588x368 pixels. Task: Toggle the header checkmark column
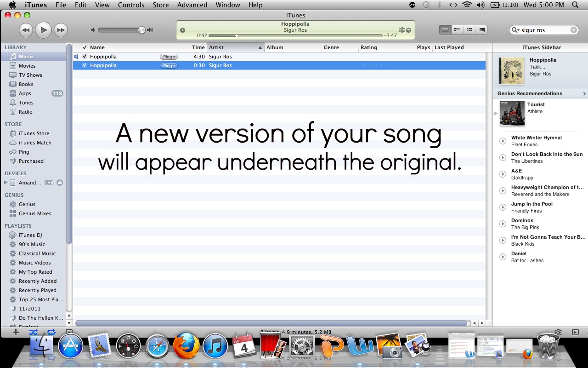pos(85,47)
